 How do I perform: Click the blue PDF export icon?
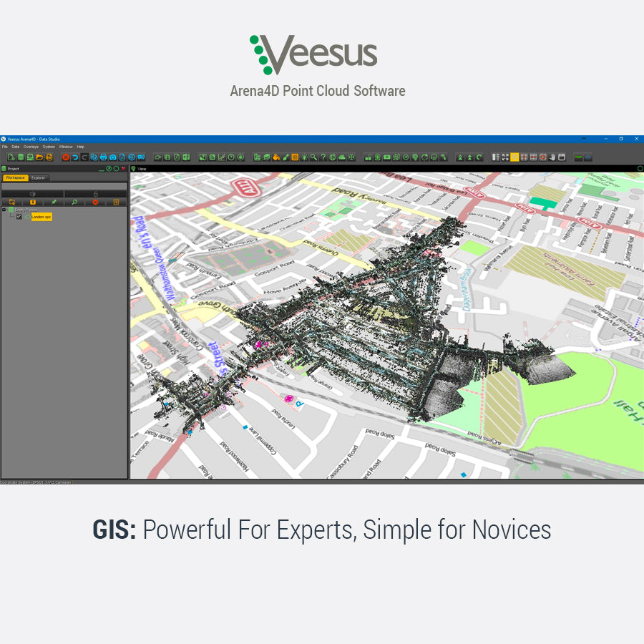(x=122, y=157)
